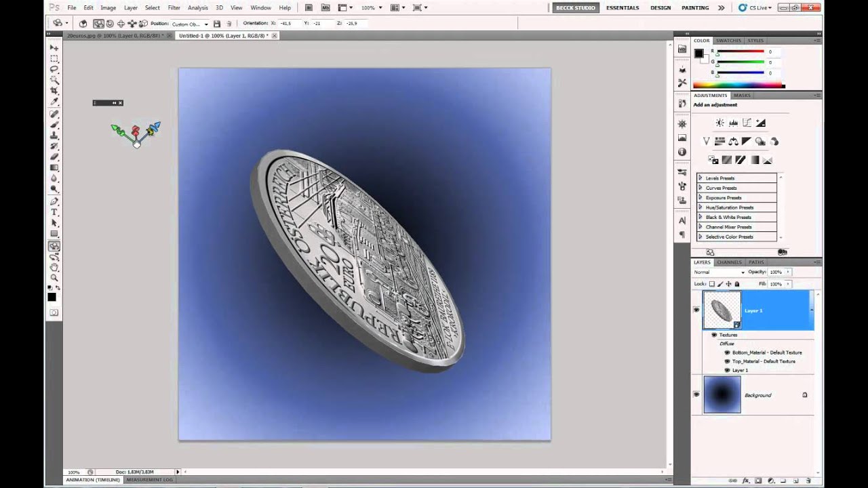Create a new layer from Layers panel
Image resolution: width=868 pixels, height=488 pixels.
796,480
